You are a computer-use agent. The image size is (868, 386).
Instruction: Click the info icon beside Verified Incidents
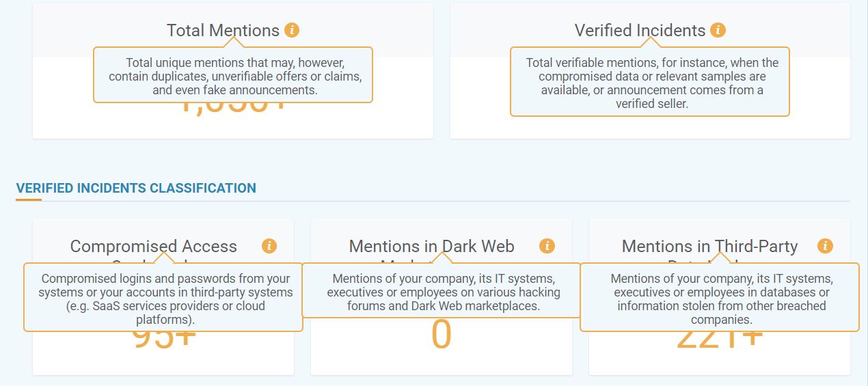[x=717, y=30]
